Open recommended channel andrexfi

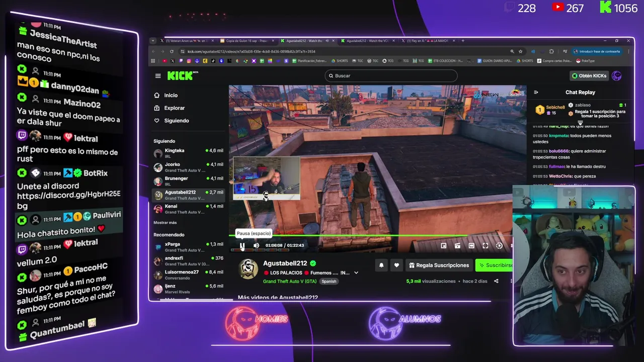pos(189,261)
